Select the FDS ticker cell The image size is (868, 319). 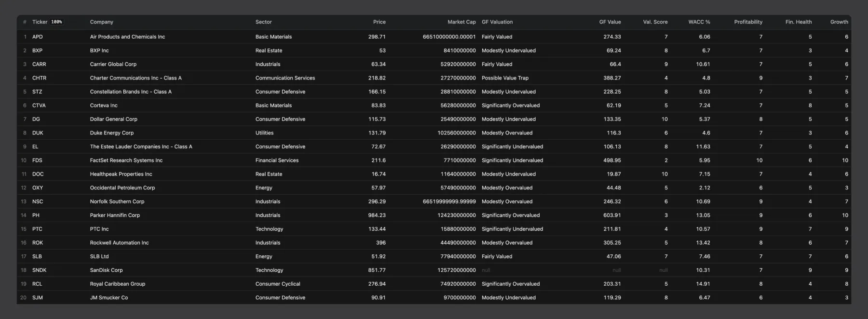point(37,160)
